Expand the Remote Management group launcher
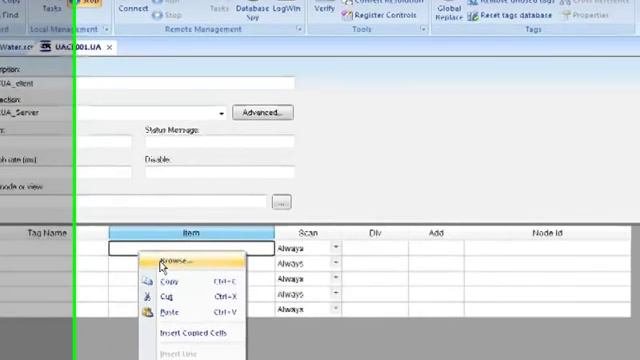This screenshot has width=640, height=360. [299, 29]
